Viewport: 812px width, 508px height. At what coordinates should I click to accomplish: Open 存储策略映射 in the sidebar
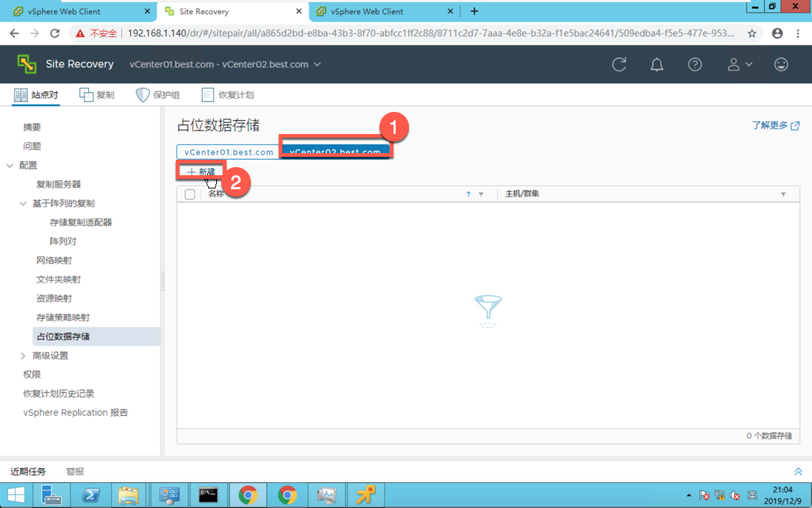pos(63,317)
